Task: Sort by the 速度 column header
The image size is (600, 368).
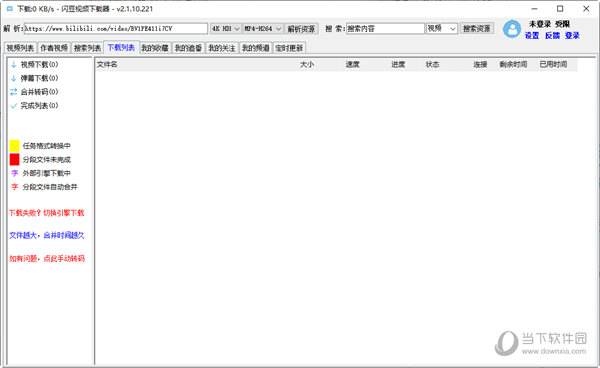Action: [353, 65]
